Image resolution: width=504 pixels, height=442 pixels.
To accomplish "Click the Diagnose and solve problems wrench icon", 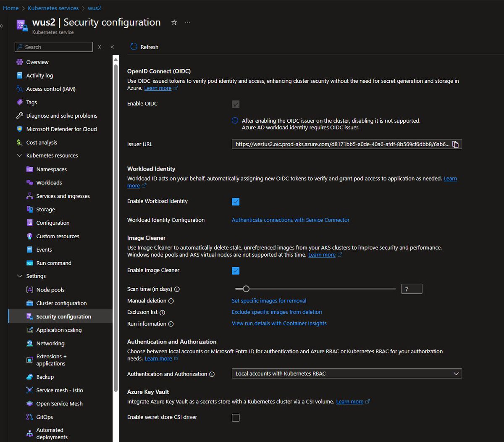I will (19, 116).
